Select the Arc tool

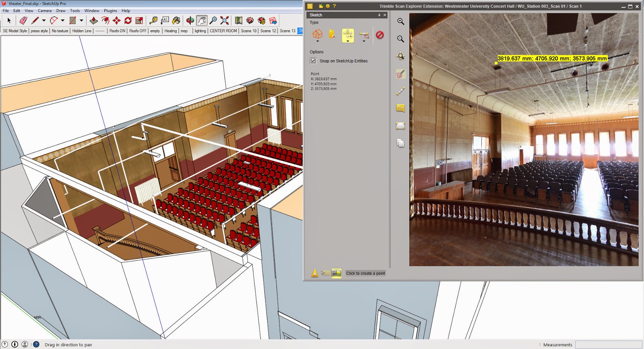54,21
